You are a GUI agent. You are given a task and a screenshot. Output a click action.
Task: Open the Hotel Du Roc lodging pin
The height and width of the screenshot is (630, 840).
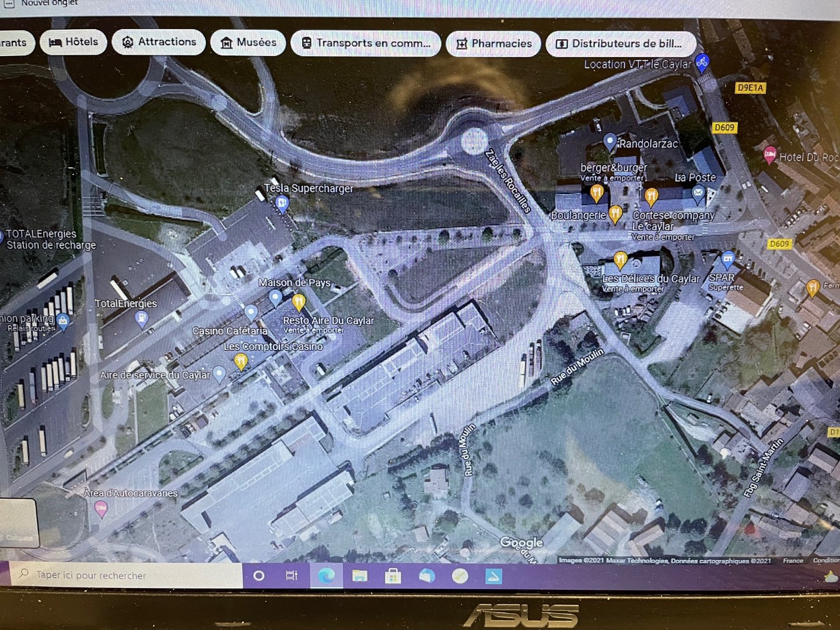click(770, 155)
